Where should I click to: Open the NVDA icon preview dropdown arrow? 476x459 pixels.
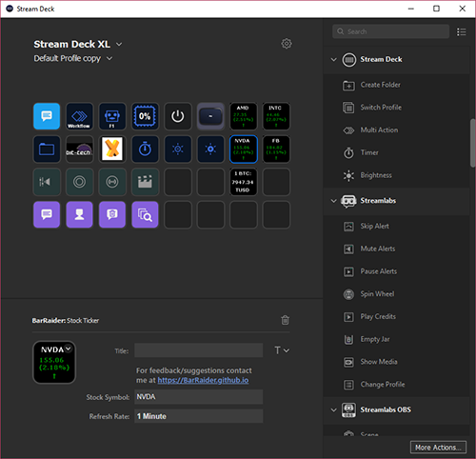(69, 349)
